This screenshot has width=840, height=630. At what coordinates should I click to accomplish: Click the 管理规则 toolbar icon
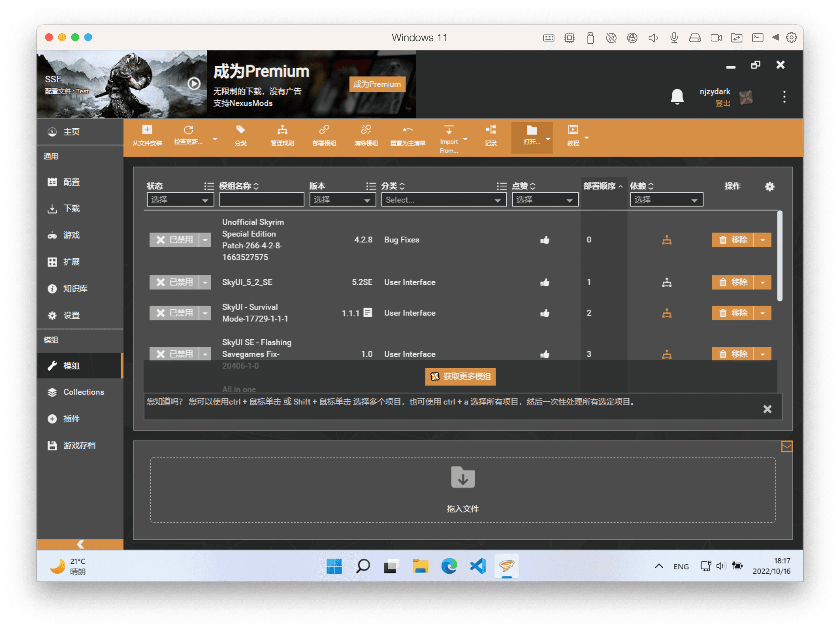282,130
